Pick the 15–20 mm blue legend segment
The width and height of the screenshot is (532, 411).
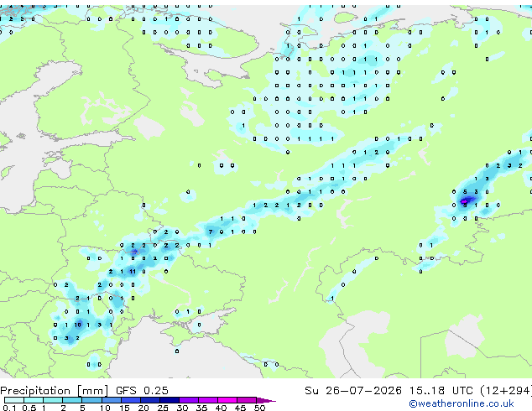131,400
